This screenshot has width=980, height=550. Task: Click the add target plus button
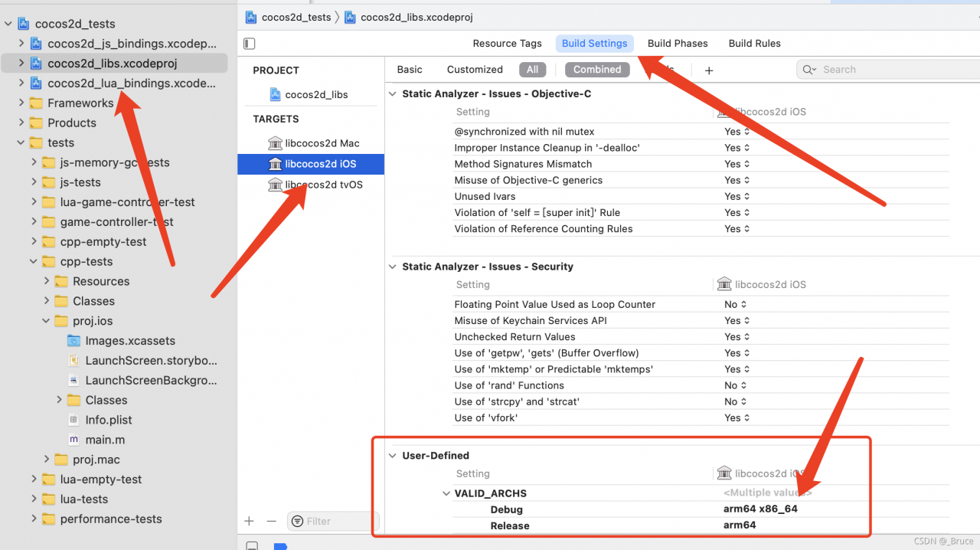pyautogui.click(x=249, y=521)
